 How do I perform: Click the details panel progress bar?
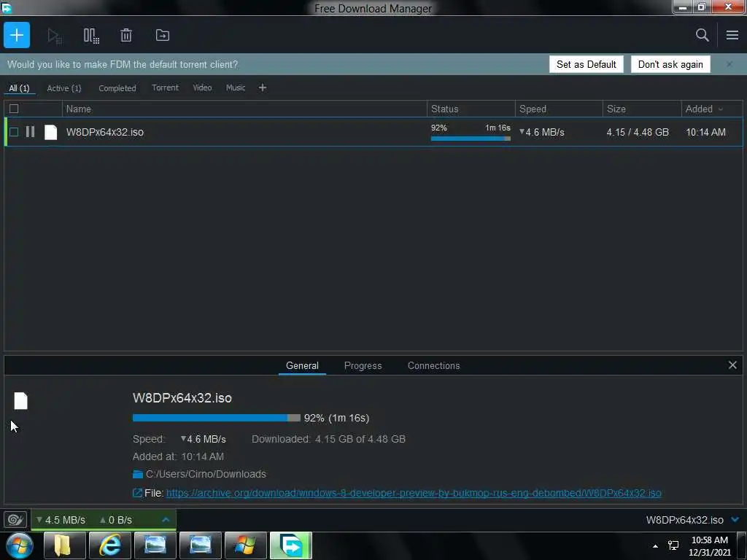216,418
